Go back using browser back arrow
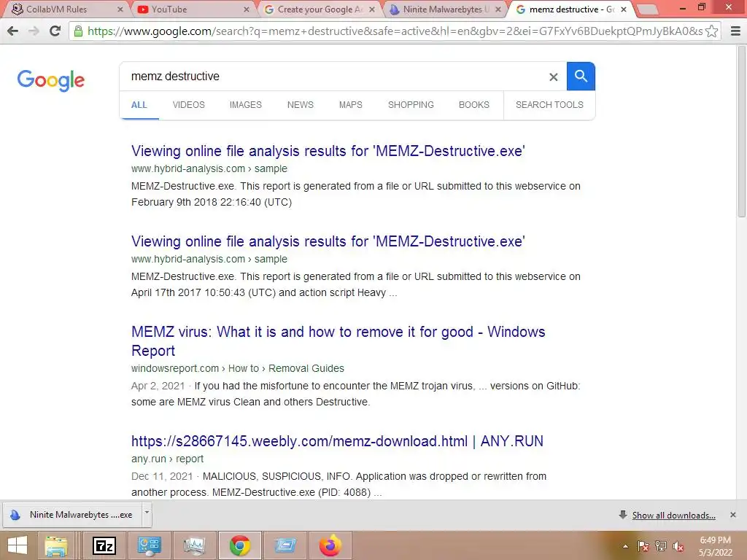Screen dimensions: 747x560 coord(13,31)
